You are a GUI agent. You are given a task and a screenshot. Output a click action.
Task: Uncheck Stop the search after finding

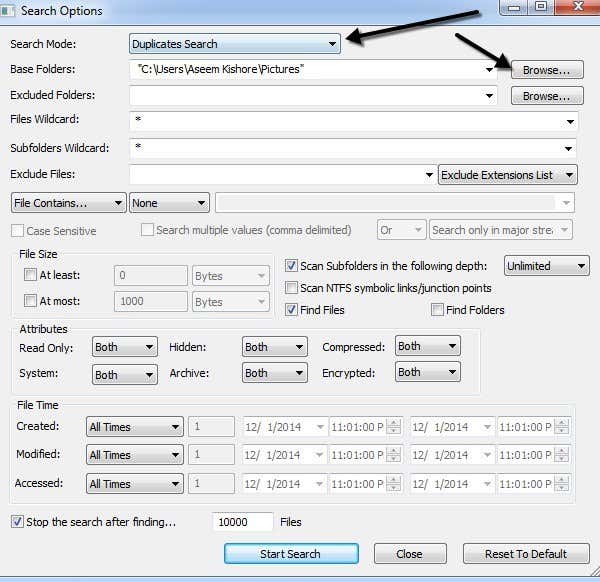(x=17, y=521)
